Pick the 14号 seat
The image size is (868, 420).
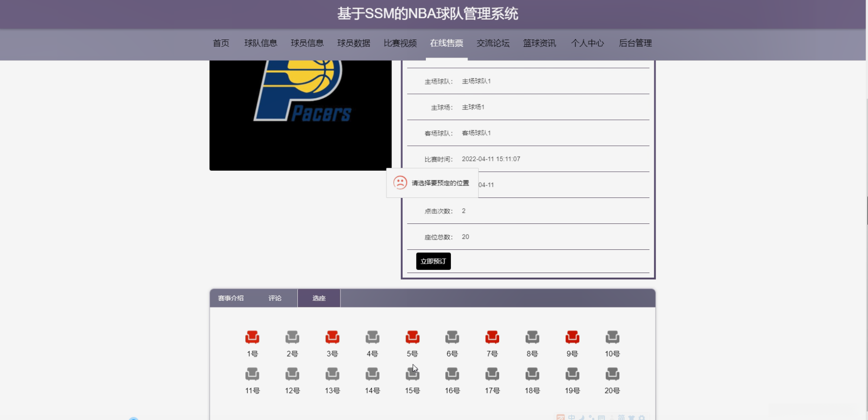[372, 374]
